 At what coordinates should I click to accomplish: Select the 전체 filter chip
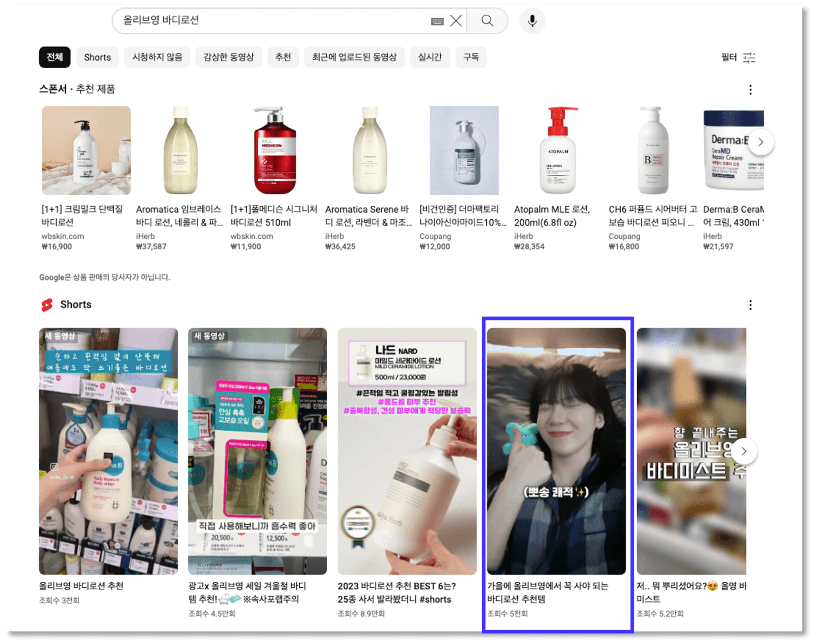point(55,57)
